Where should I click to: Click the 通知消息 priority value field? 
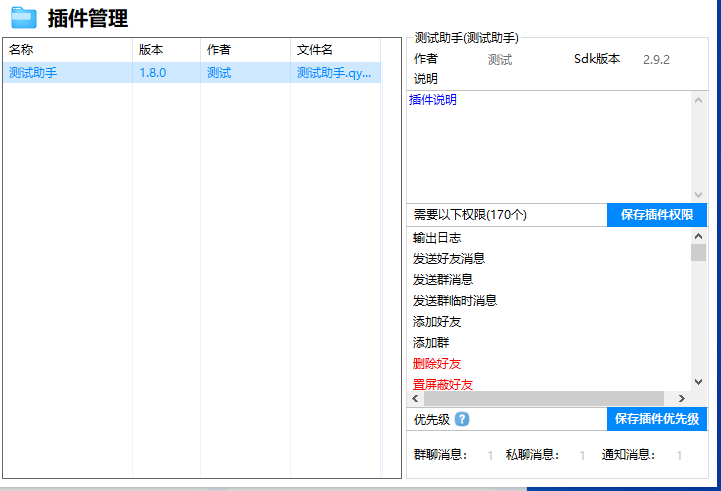[679, 456]
